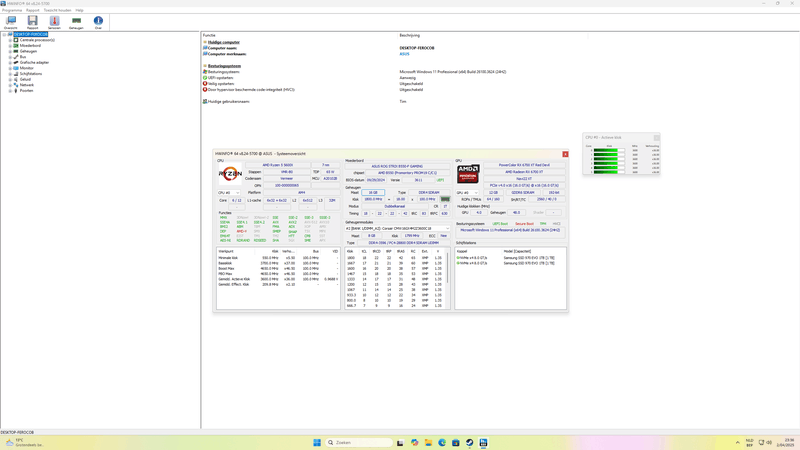The image size is (800, 450).
Task: Open the Rapport menu
Action: click(x=33, y=10)
